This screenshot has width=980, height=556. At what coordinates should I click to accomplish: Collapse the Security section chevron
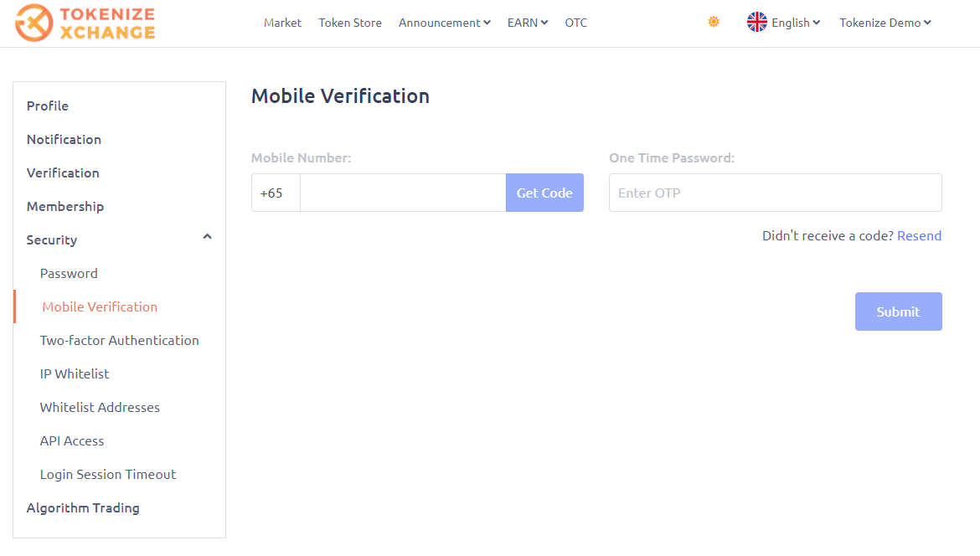(208, 237)
